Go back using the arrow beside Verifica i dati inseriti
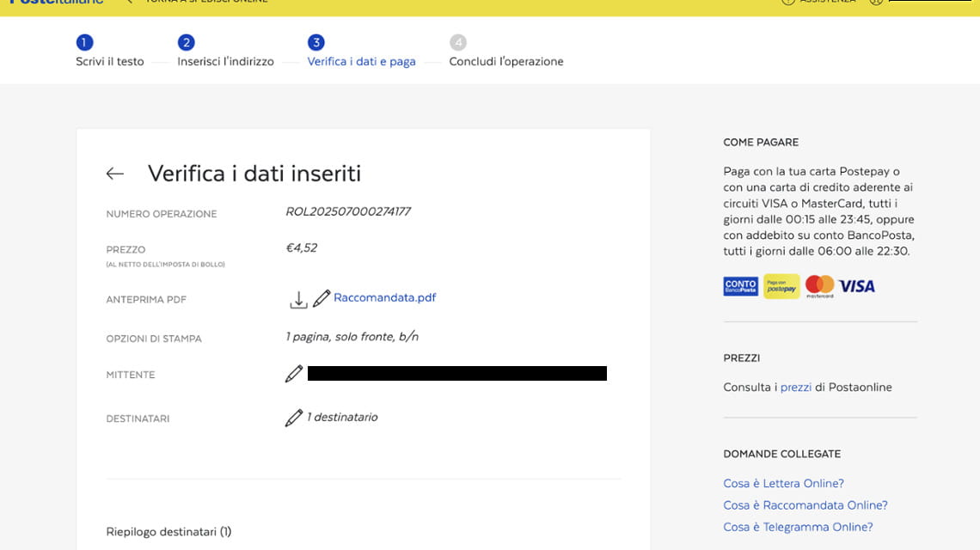 tap(115, 174)
